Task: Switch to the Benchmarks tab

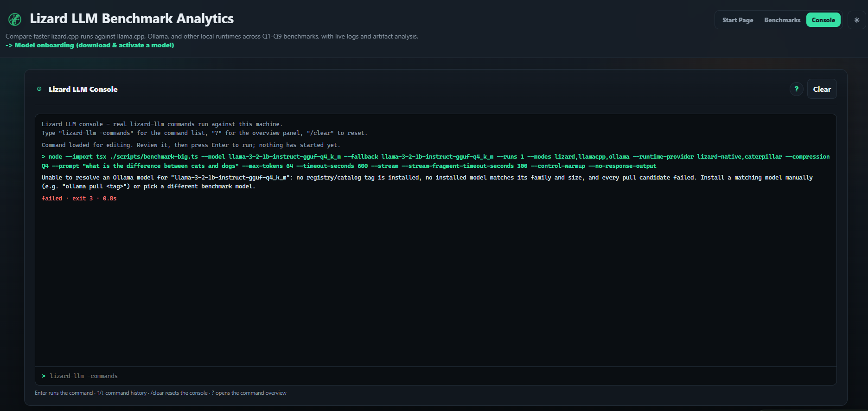Action: tap(782, 20)
